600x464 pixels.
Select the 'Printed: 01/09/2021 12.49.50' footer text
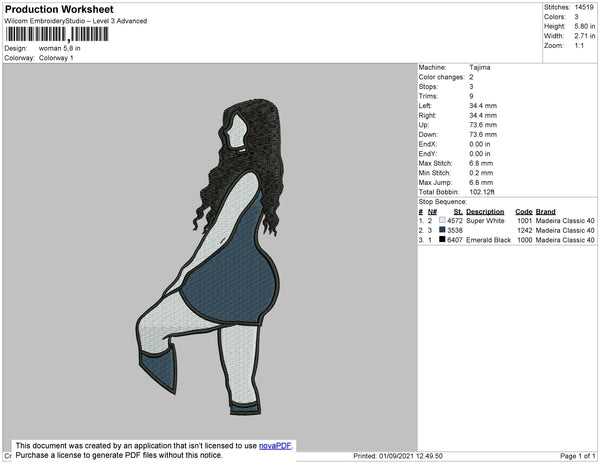(398, 456)
